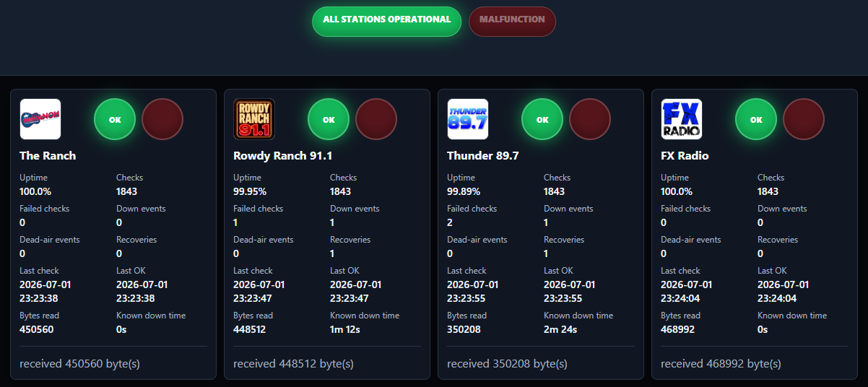Click Thunder 89.7 failed checks value 2
Image resolution: width=868 pixels, height=387 pixels.
click(450, 222)
